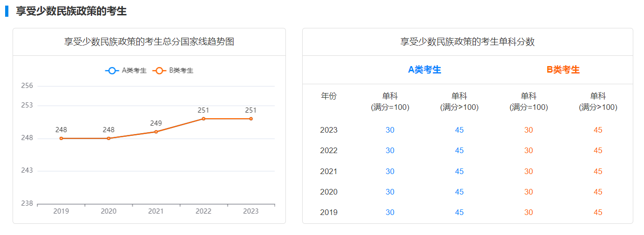This screenshot has width=644, height=235.
Task: Click orange 30 in the 2023 row
Action: tap(529, 130)
